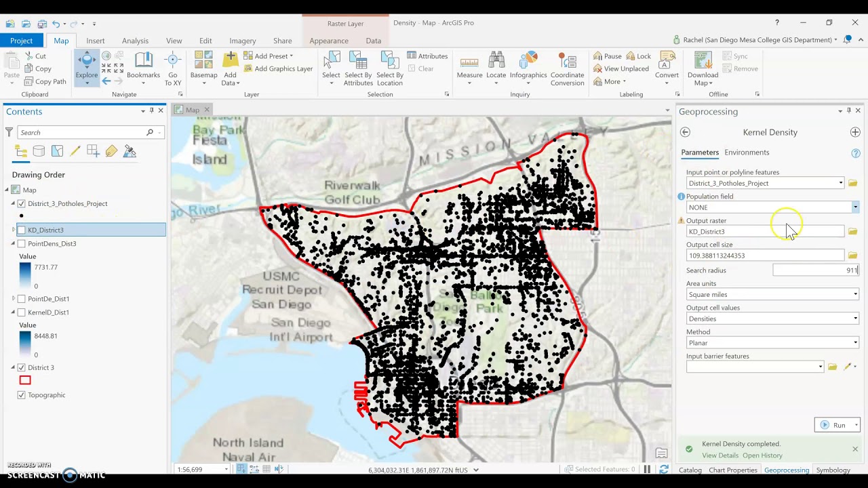Open the Measure tool
Screen dimensions: 868x488
point(469,68)
